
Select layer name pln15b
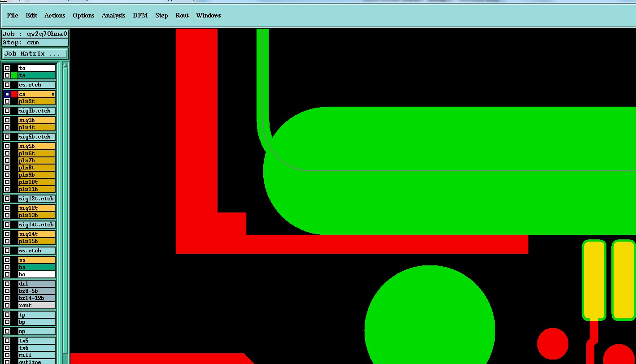37,241
